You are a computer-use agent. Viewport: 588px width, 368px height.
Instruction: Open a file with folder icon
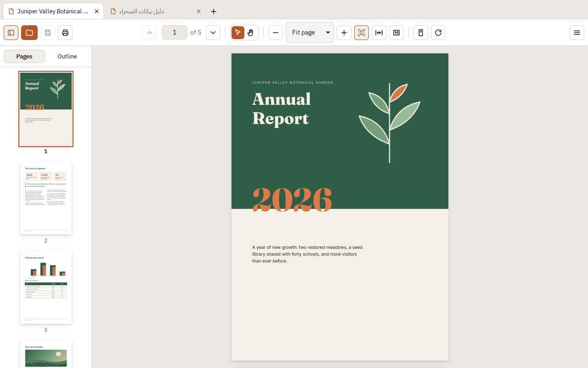tap(29, 33)
